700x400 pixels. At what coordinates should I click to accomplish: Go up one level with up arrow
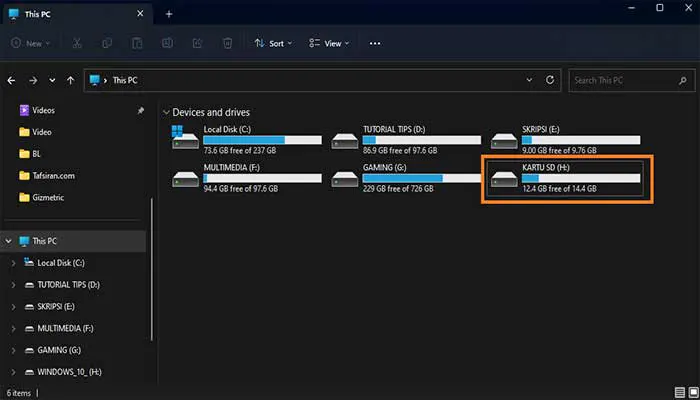pyautogui.click(x=71, y=80)
